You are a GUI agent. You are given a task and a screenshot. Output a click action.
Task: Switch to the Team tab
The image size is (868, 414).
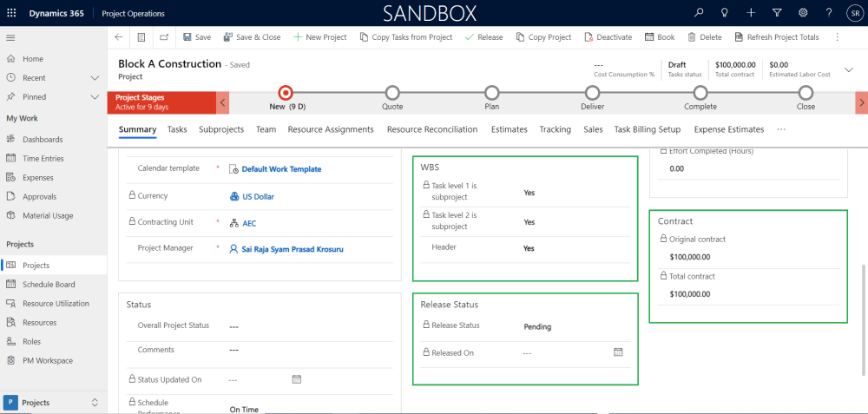tap(266, 129)
